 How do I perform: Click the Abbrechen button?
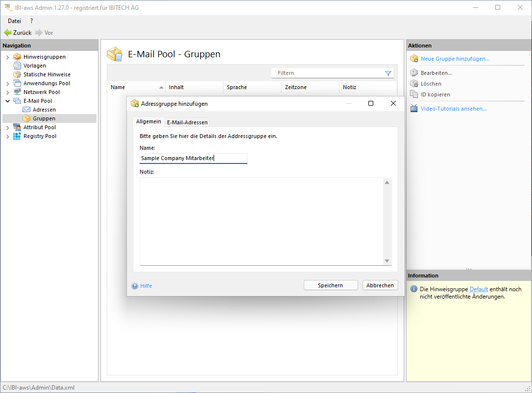380,285
